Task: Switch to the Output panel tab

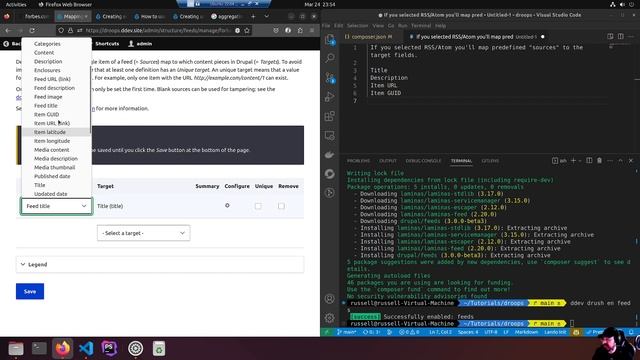Action: (388, 161)
